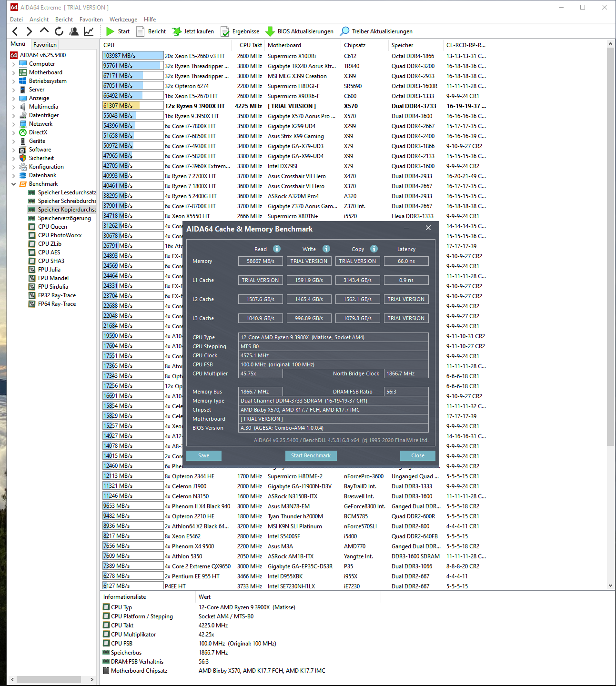Click the Refresh icon in toolbar
Viewport: 616px width, 686px height.
(x=59, y=31)
